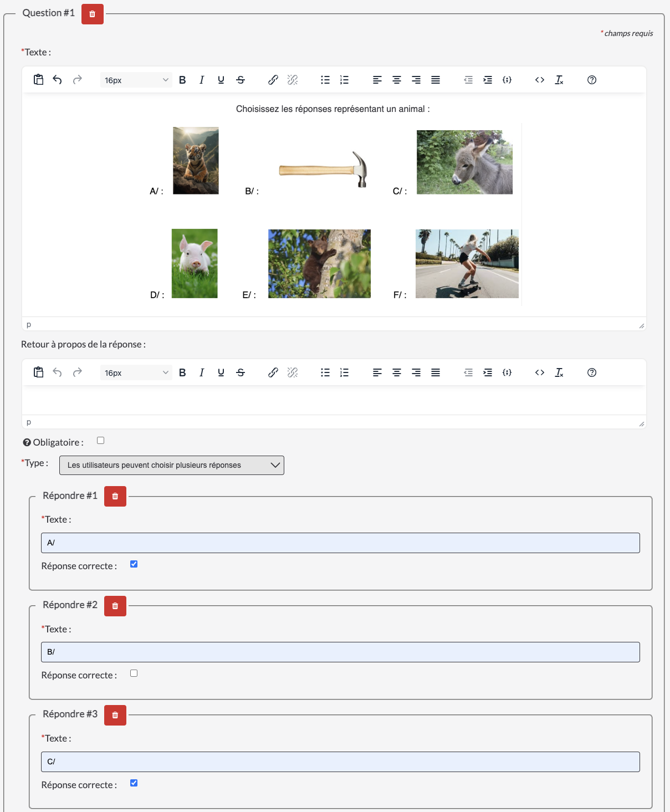Insert numbered list in Retour editor

click(x=345, y=372)
